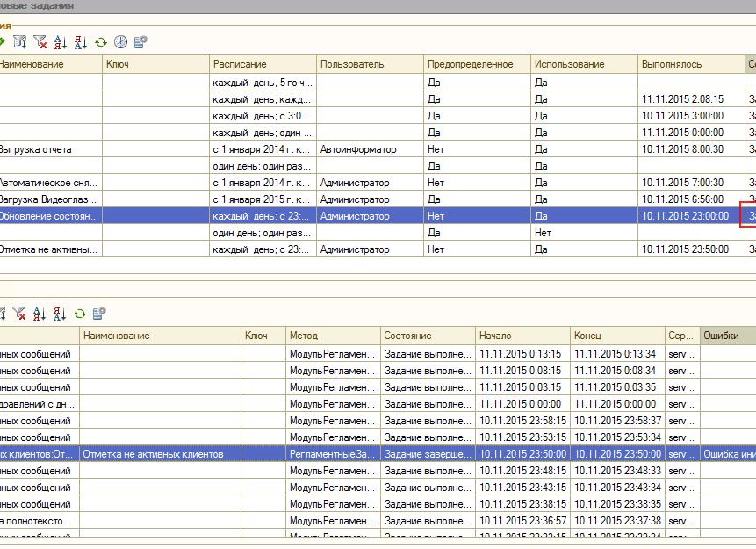Screen dimensions: 756x549
Task: Click the Нет value in Использование column
Action: [584, 233]
